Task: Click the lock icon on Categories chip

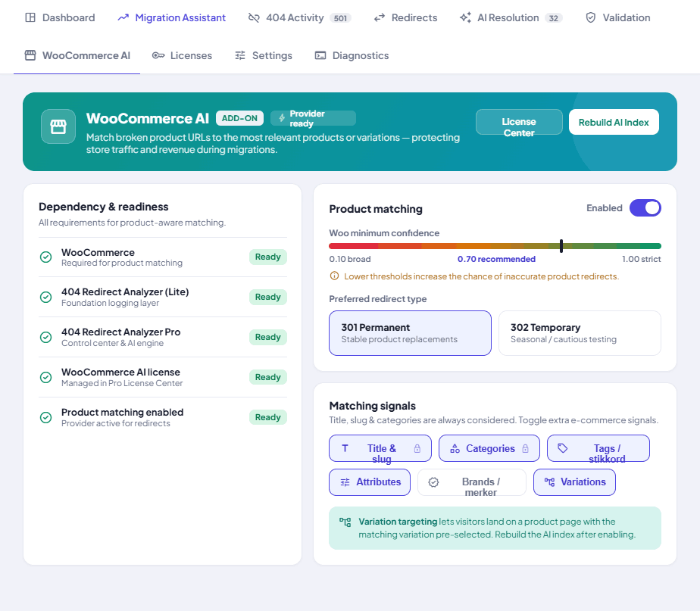Action: point(526,448)
